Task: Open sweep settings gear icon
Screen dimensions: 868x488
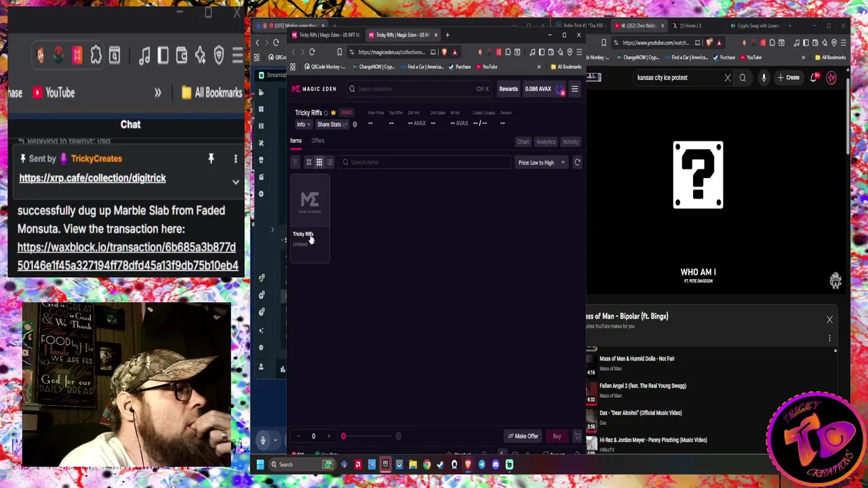Action: point(398,436)
